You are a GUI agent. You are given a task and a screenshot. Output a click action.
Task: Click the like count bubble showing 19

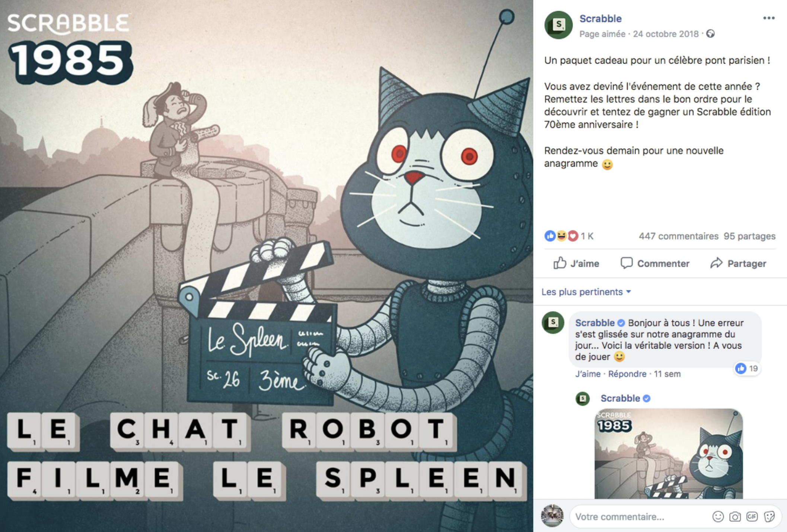[x=747, y=368]
